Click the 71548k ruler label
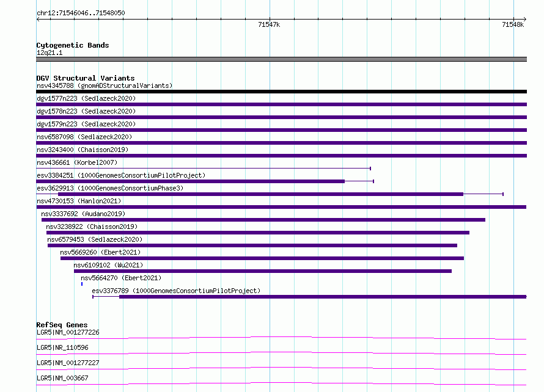The height and width of the screenshot is (392, 544). tap(513, 24)
